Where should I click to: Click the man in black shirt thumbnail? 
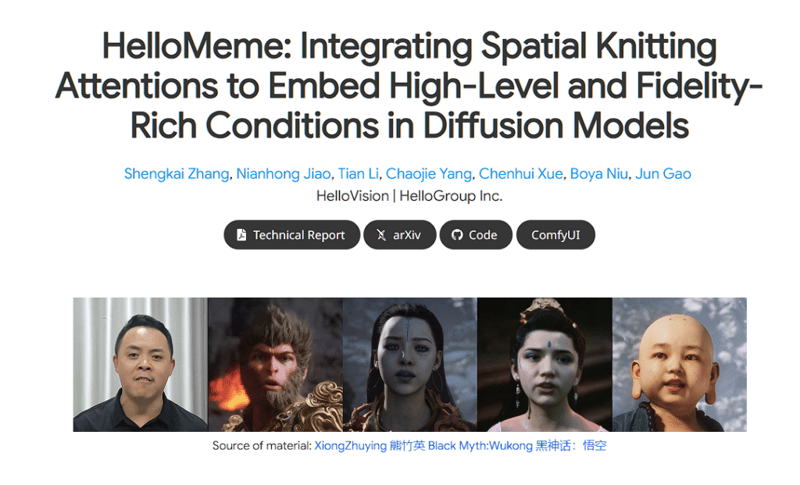pyautogui.click(x=140, y=365)
